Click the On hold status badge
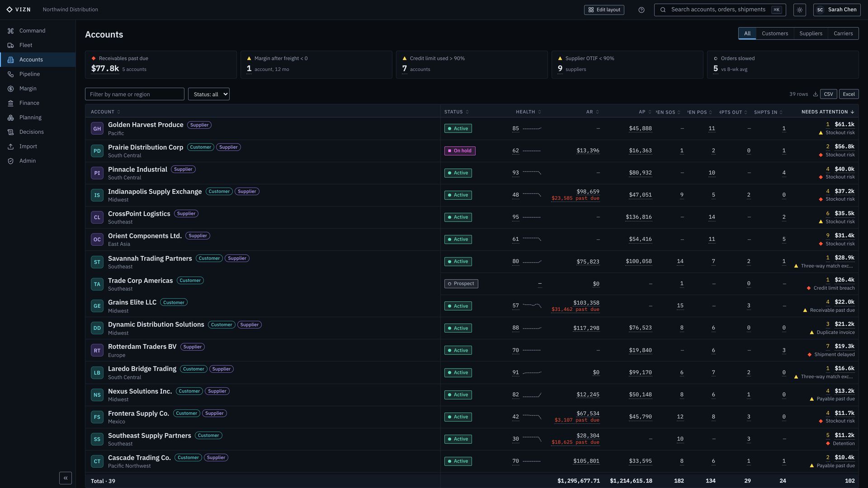 click(x=460, y=151)
